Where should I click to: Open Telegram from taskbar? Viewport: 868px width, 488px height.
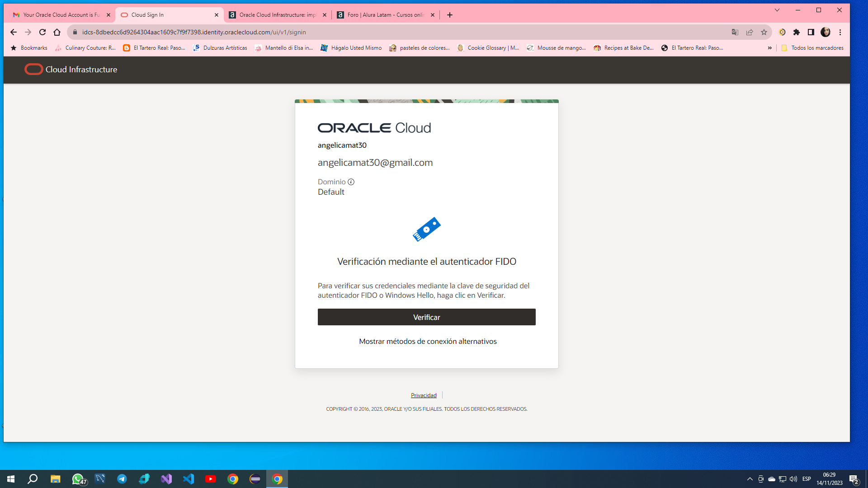pyautogui.click(x=122, y=479)
